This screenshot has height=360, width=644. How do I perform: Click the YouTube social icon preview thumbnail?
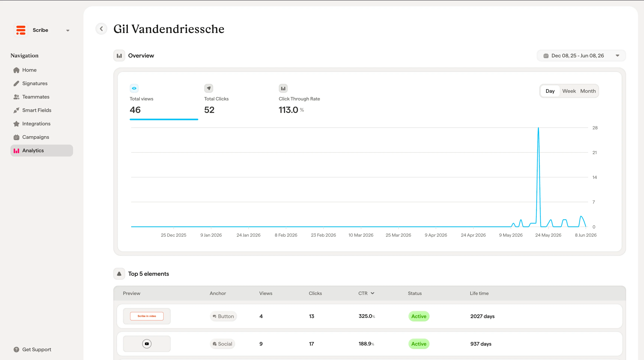point(147,344)
